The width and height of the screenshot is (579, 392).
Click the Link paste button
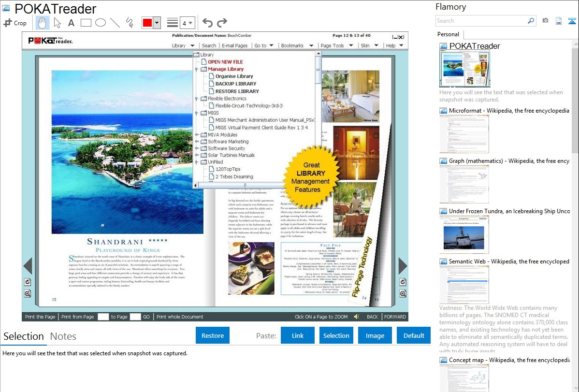pyautogui.click(x=298, y=335)
